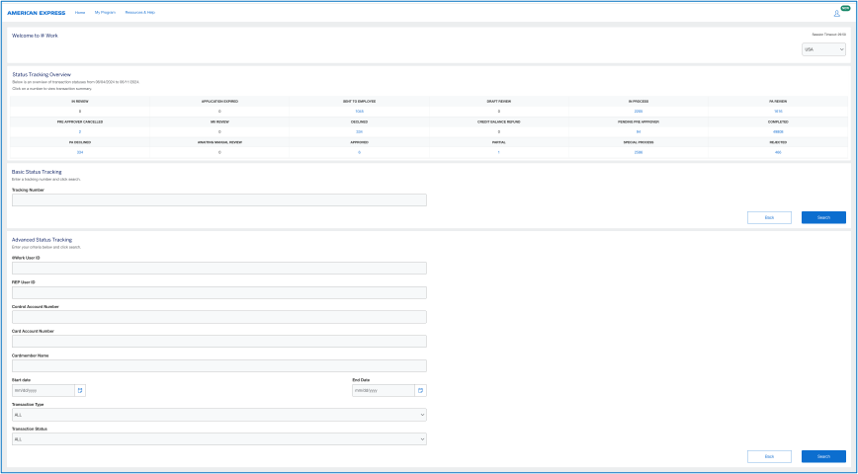
Task: Focus the @Work User ID field
Action: click(219, 268)
